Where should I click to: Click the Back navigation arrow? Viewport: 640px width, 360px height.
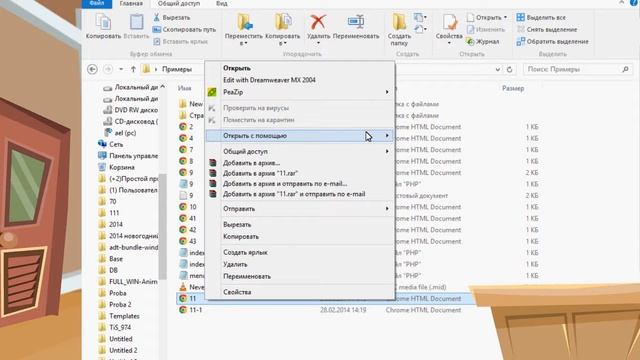(92, 69)
